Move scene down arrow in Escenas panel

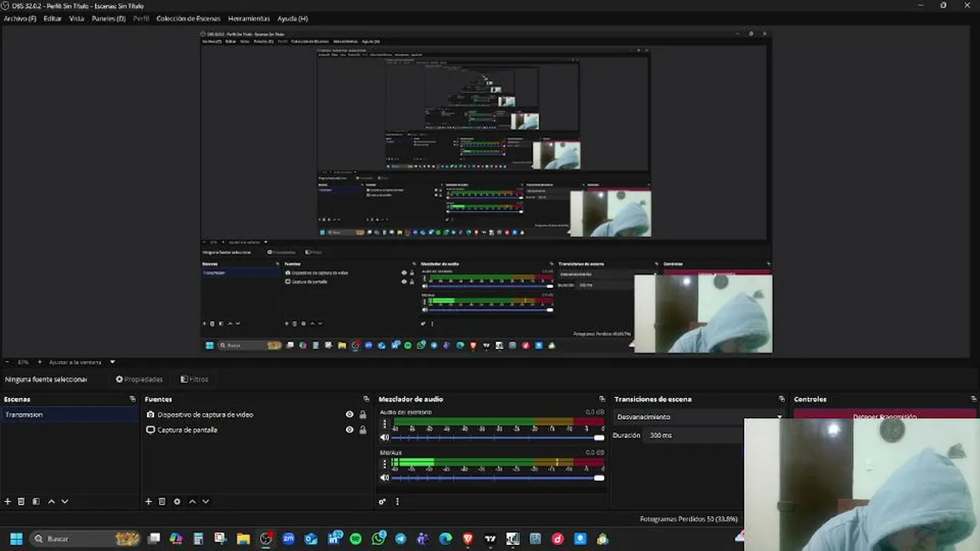[65, 501]
